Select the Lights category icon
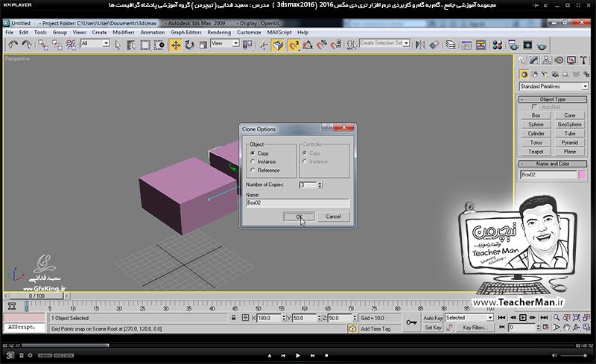This screenshot has width=596, height=364. [545, 74]
